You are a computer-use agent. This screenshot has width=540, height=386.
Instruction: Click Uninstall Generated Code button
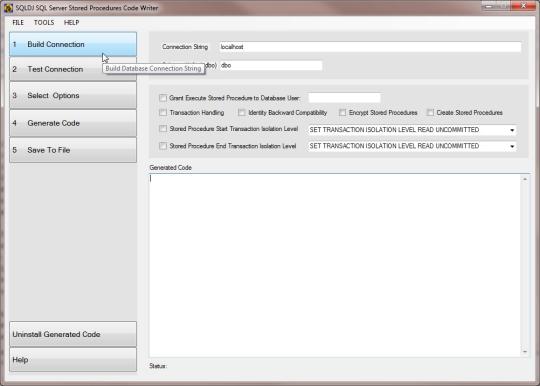(x=73, y=334)
